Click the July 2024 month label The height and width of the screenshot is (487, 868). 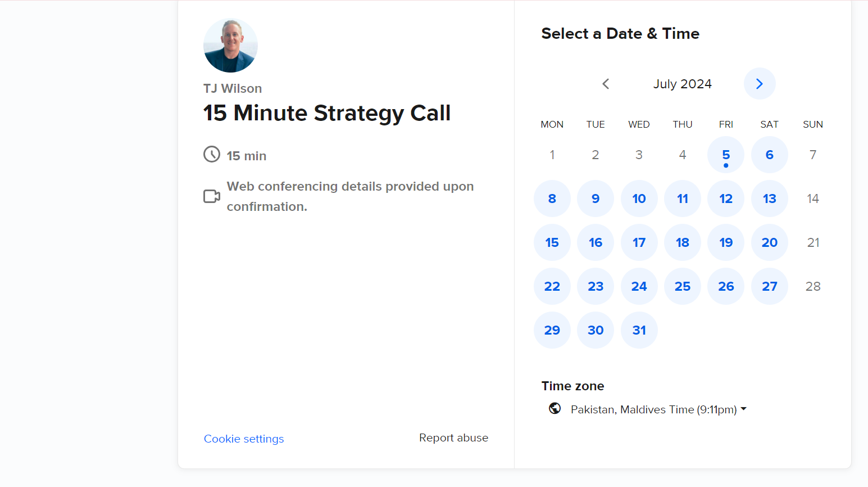pyautogui.click(x=683, y=84)
